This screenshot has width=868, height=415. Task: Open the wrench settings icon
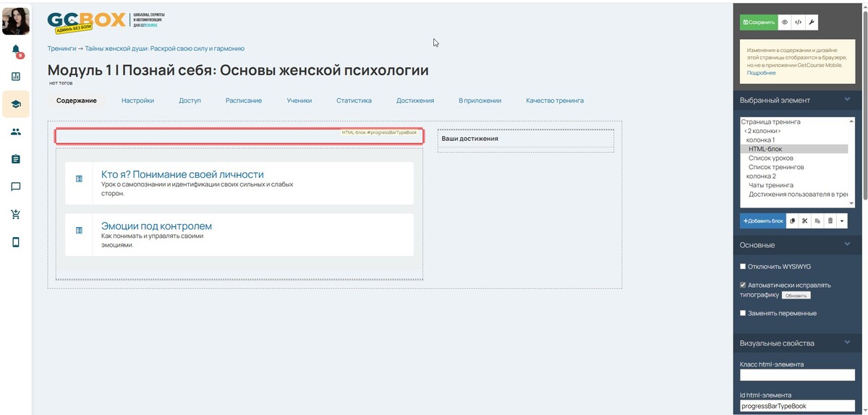coord(811,22)
